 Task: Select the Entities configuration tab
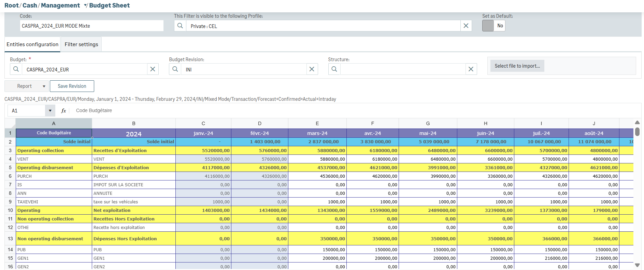tap(32, 44)
